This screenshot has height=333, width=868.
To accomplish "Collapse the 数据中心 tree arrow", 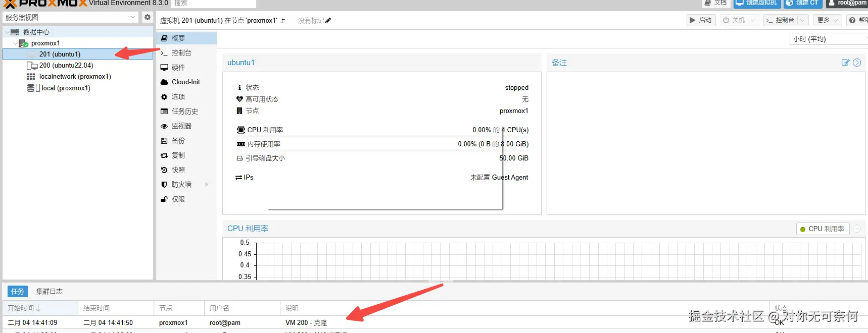I will (x=7, y=32).
